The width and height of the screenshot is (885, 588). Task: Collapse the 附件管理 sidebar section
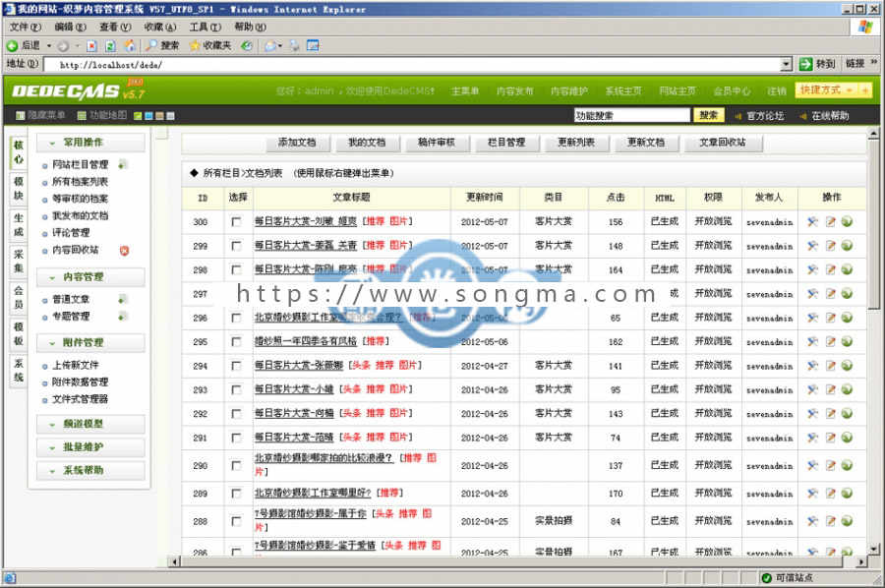pos(90,342)
